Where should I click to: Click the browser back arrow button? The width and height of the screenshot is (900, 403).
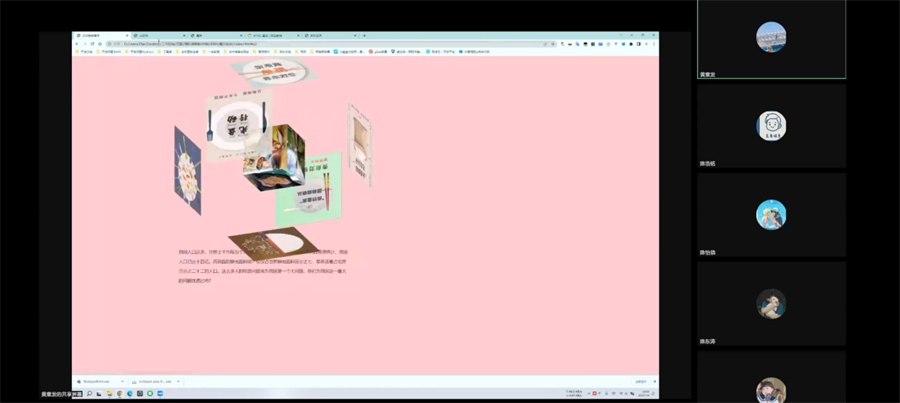[x=77, y=44]
